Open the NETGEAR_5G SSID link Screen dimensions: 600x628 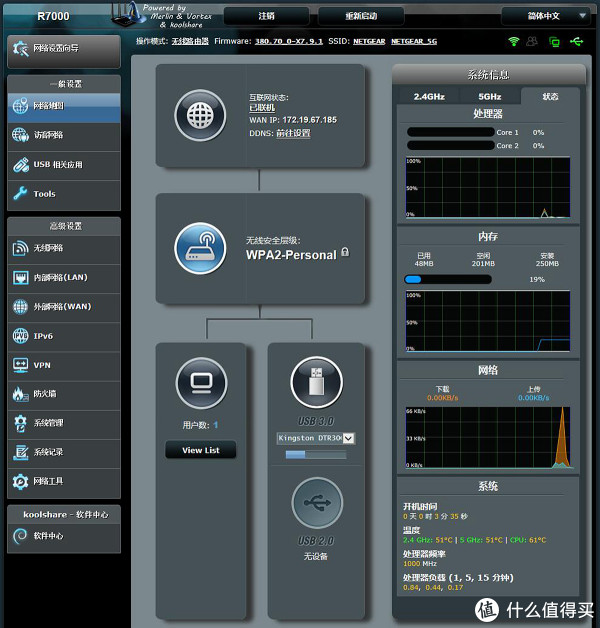(x=414, y=41)
